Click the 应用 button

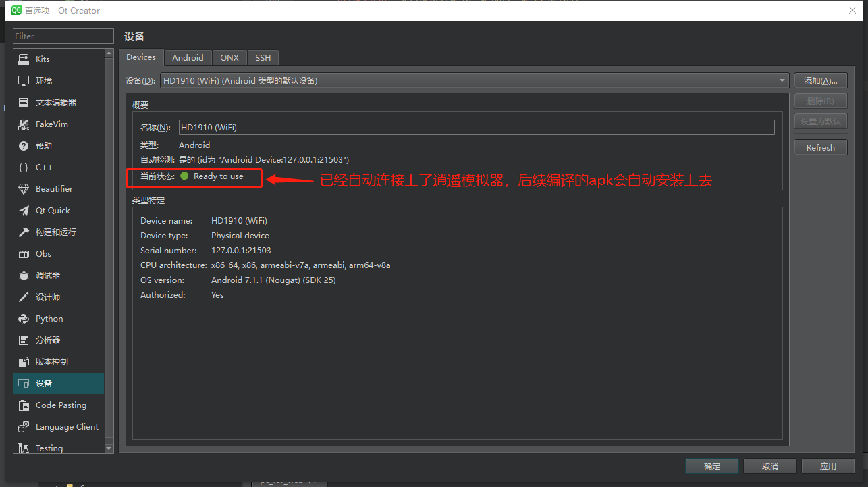[828, 466]
